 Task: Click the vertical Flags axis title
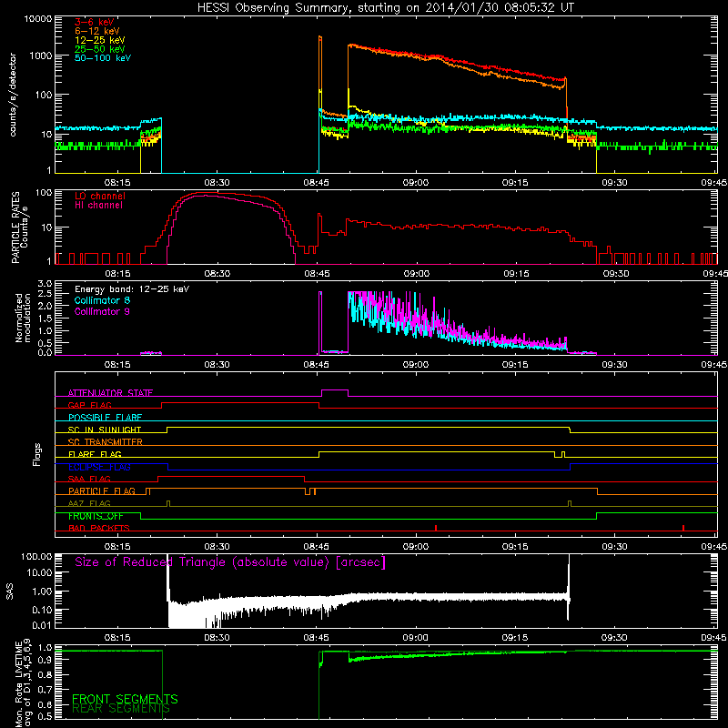coord(37,454)
